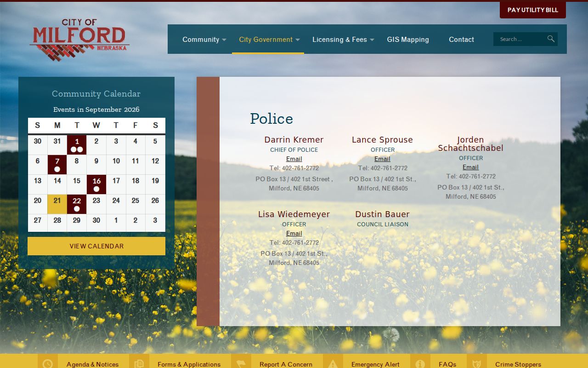The height and width of the screenshot is (368, 588).
Task: Click the info icon beside FAQs
Action: 420,363
